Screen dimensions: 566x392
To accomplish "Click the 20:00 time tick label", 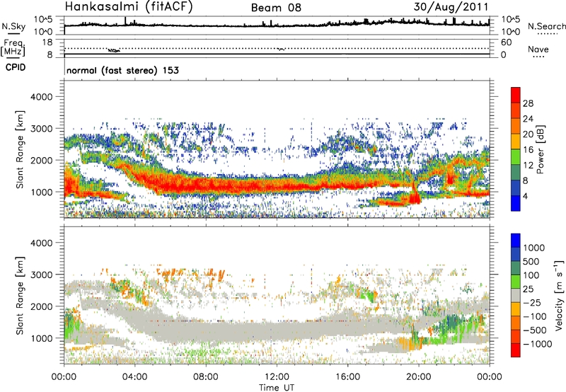I will pos(418,377).
